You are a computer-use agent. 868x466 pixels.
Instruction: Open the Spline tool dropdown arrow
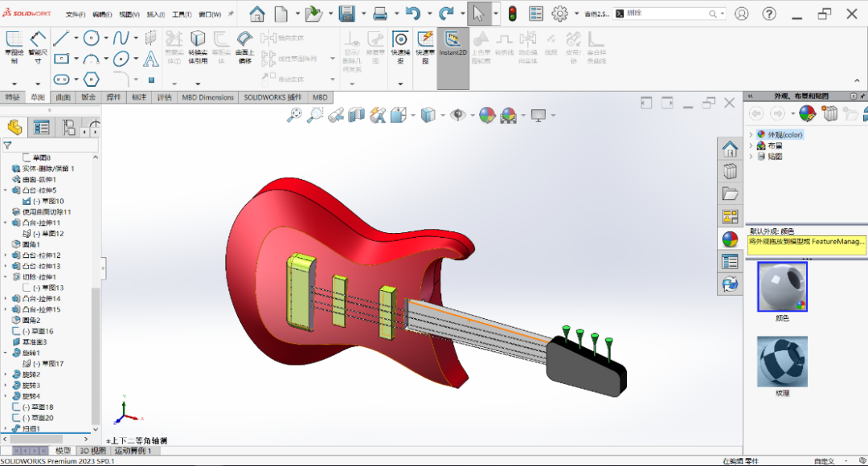136,39
